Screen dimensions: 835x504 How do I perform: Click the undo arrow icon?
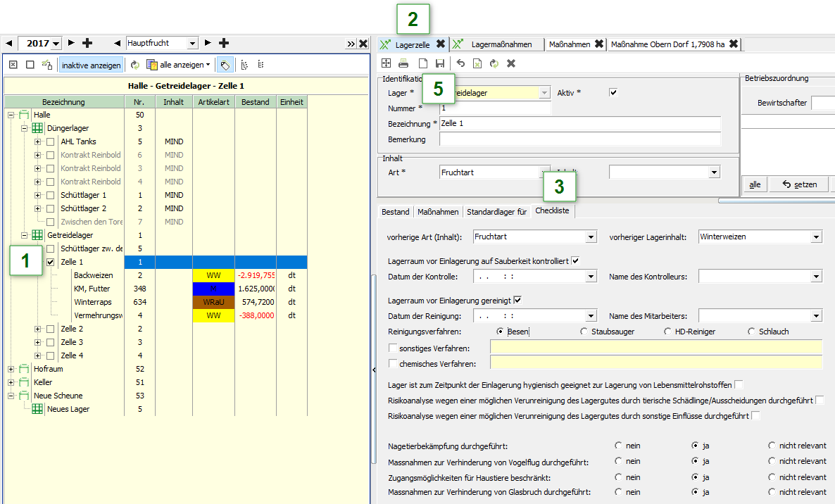[x=461, y=63]
